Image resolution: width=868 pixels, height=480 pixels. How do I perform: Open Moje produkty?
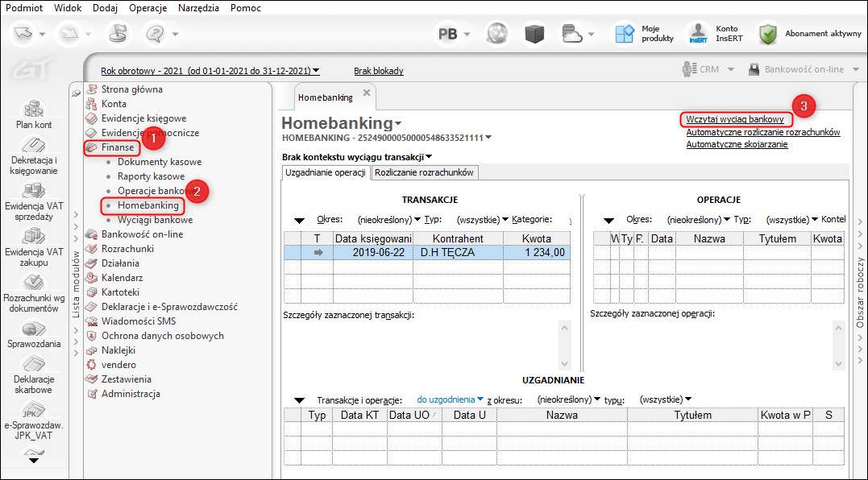point(645,34)
